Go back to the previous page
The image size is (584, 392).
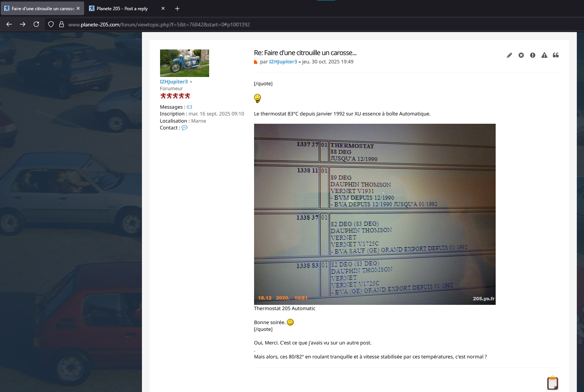[9, 25]
